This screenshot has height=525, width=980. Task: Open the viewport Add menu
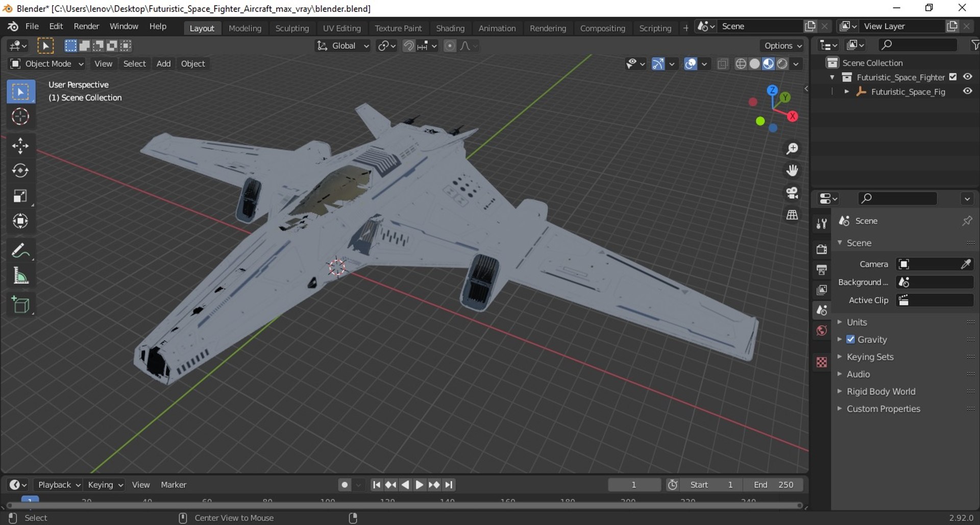click(163, 64)
